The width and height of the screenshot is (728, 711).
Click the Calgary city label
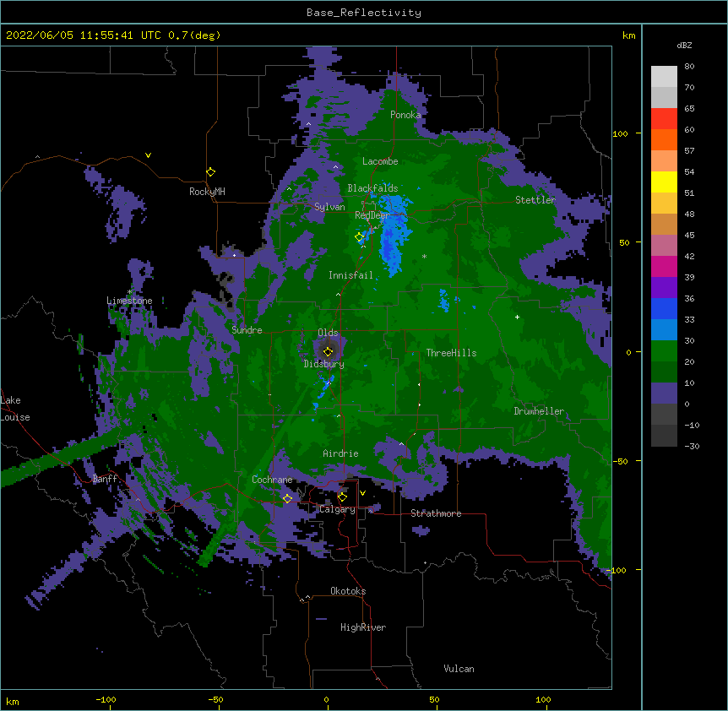click(x=337, y=509)
